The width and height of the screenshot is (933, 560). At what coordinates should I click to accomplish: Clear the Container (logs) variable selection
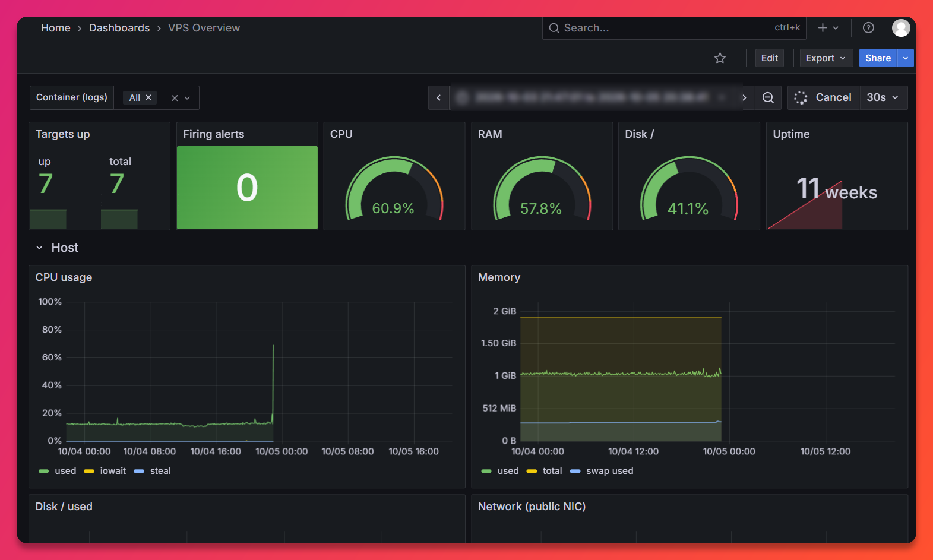tap(175, 98)
